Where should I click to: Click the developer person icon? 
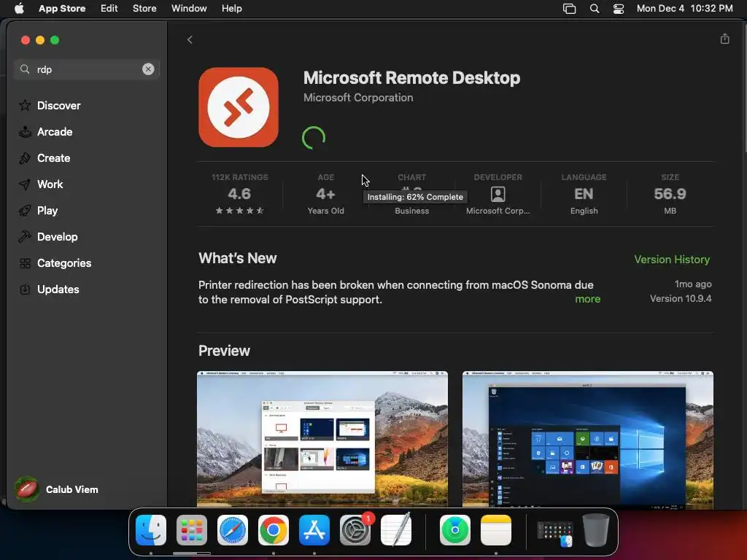[498, 194]
